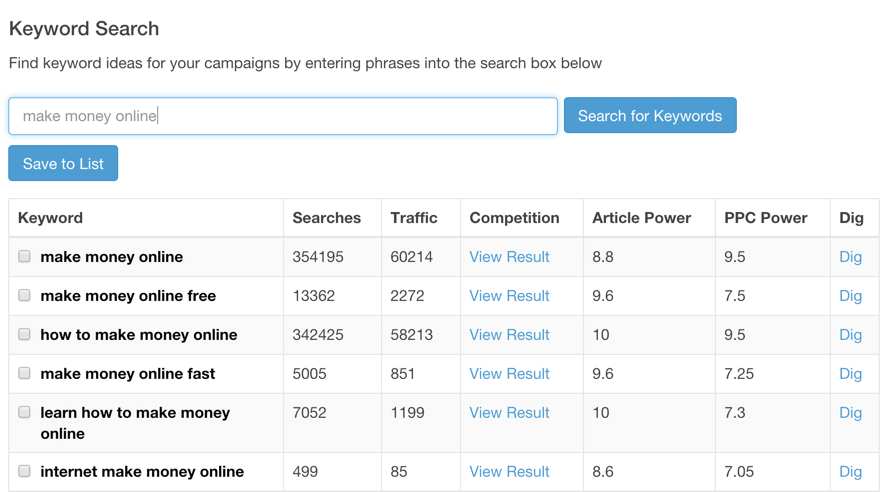Image resolution: width=883 pixels, height=492 pixels.
Task: Click the Search for Keywords button
Action: click(650, 115)
